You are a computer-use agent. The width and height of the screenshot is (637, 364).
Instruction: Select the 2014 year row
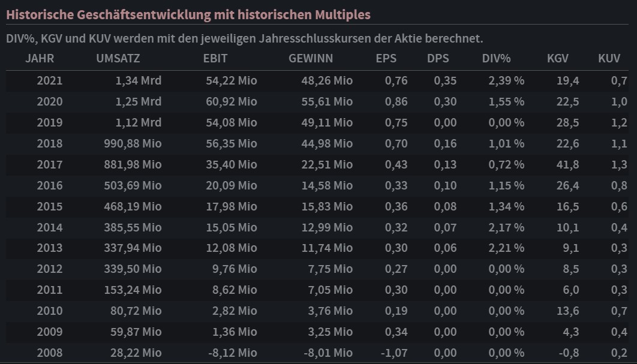pos(49,228)
